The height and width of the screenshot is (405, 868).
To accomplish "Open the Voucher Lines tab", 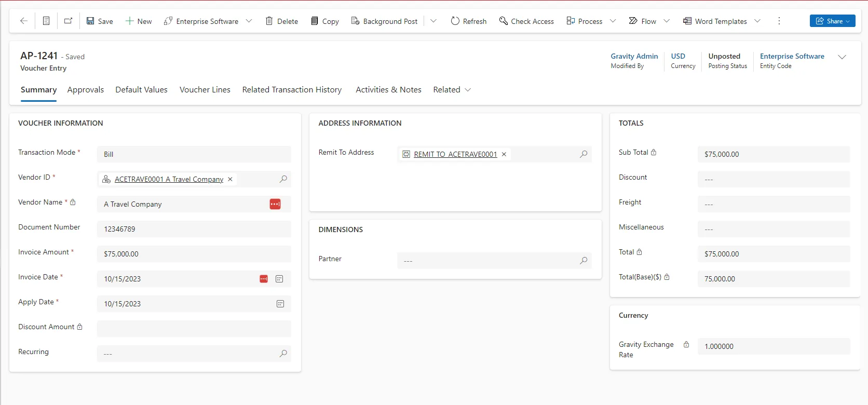I will pos(205,90).
